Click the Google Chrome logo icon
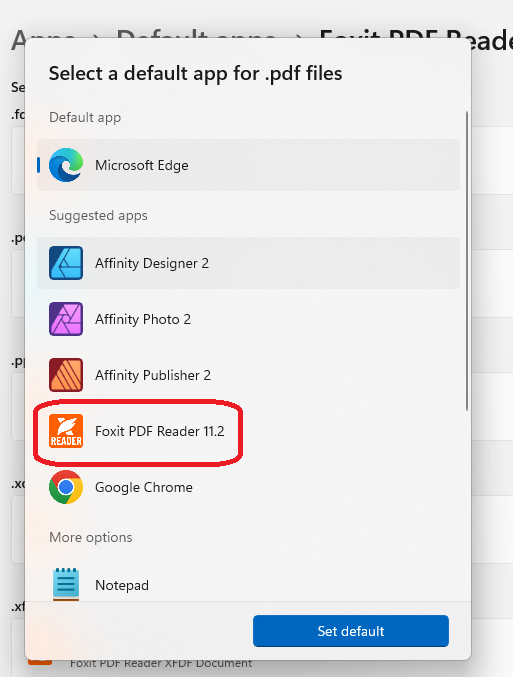 (66, 487)
